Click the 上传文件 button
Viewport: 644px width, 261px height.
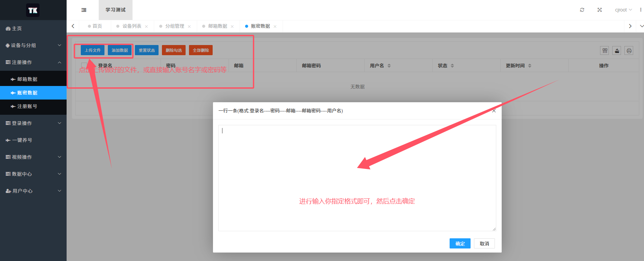pyautogui.click(x=93, y=50)
